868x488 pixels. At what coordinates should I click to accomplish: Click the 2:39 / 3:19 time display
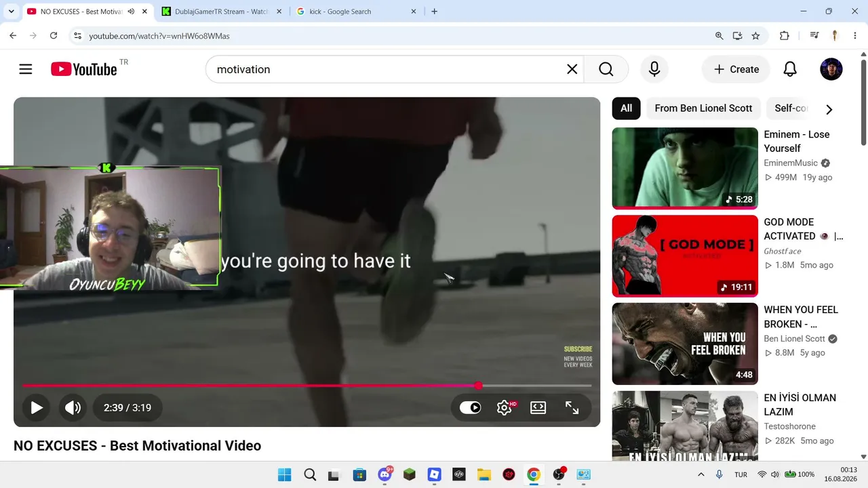[127, 407]
